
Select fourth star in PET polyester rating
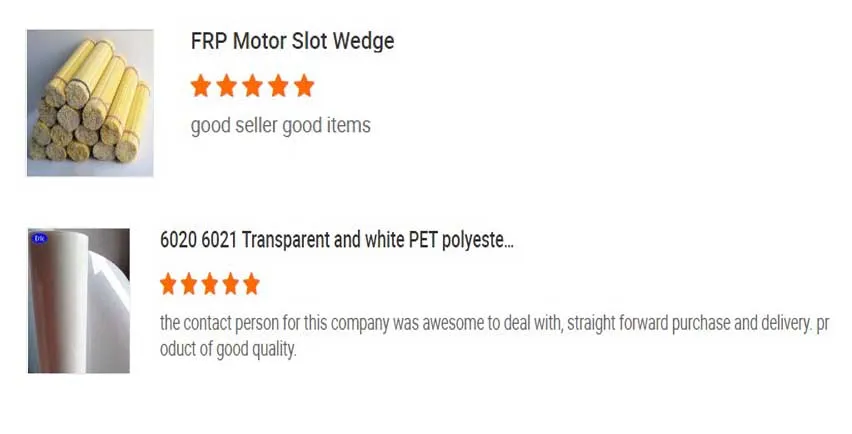point(231,285)
